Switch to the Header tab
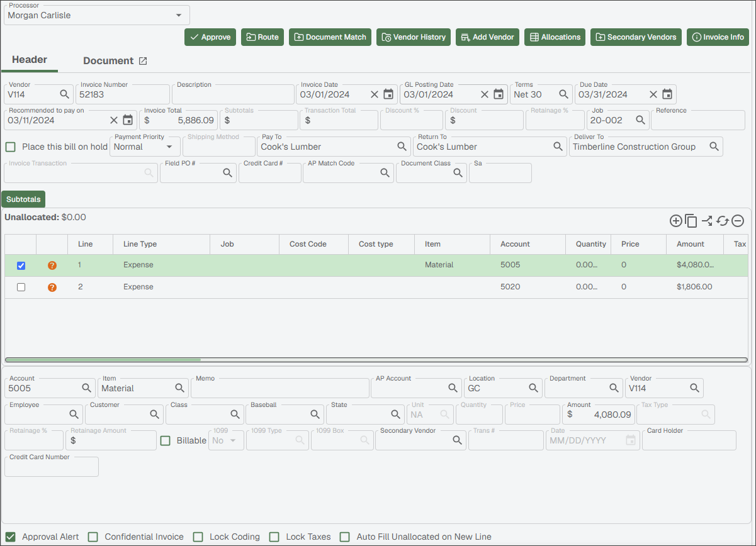Screen dimensions: 756x546 [x=30, y=60]
